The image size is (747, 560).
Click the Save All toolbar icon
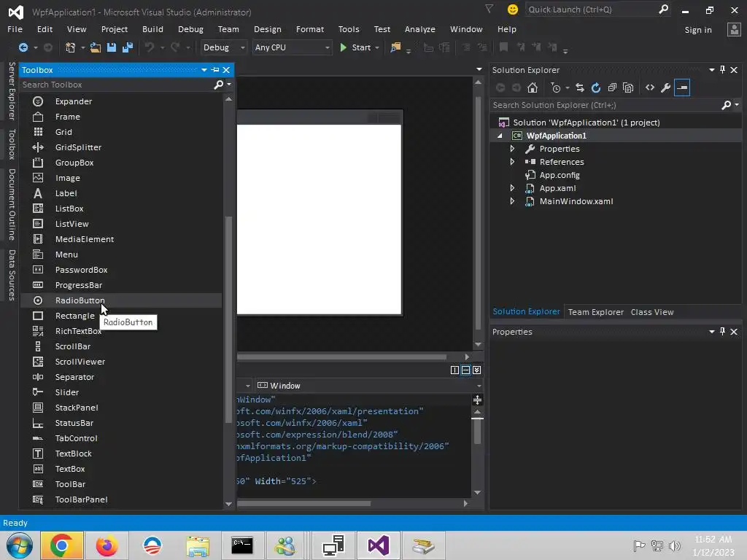[x=128, y=47]
